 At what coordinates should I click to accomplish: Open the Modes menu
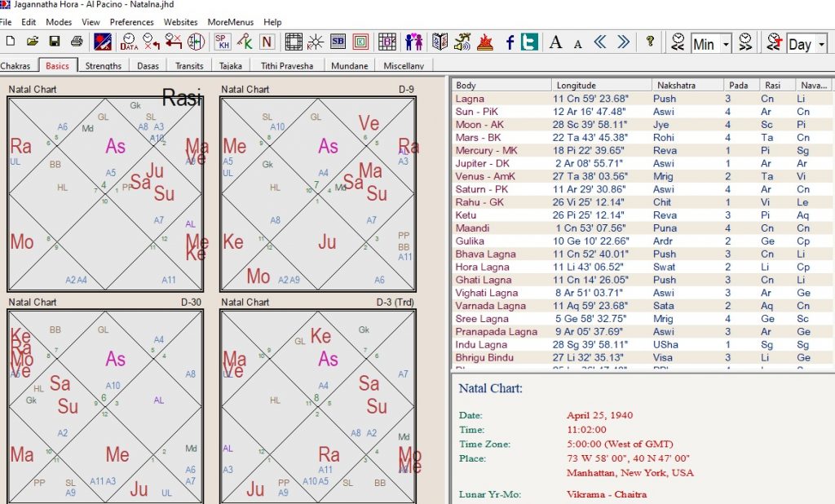click(59, 22)
